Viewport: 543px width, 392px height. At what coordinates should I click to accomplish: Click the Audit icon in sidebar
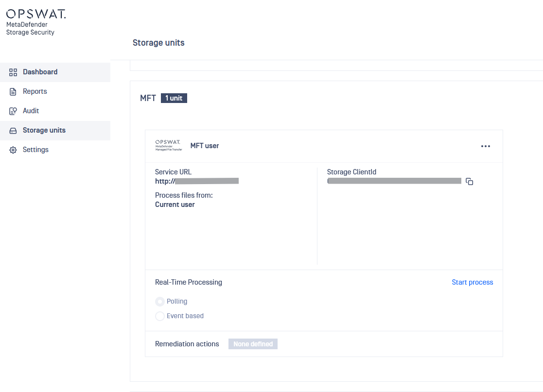tap(13, 111)
